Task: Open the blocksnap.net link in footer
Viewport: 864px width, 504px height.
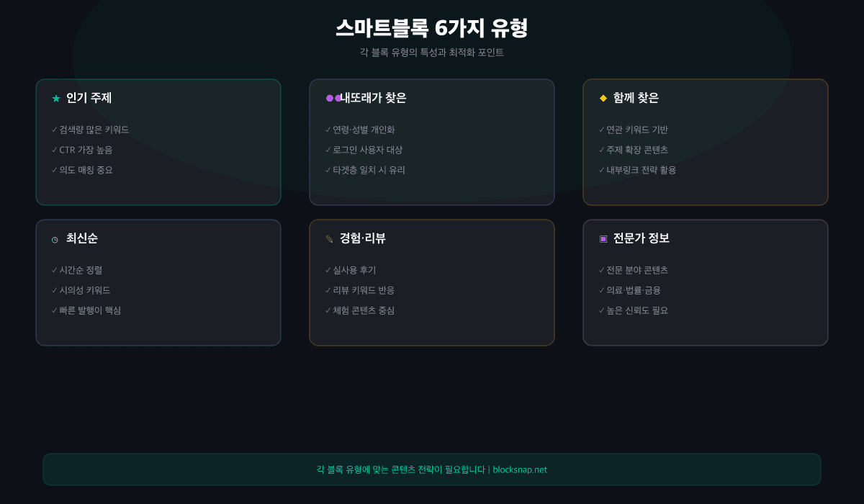Action: tap(520, 469)
